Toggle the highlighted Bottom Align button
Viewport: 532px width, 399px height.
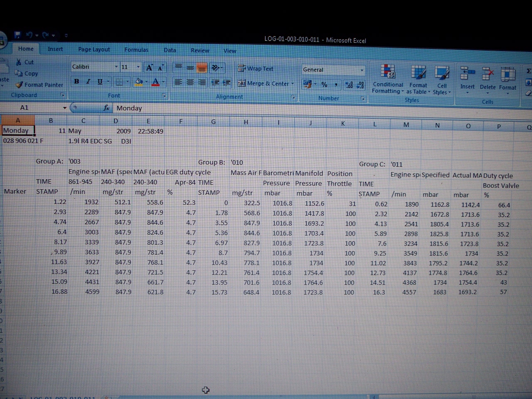point(202,68)
